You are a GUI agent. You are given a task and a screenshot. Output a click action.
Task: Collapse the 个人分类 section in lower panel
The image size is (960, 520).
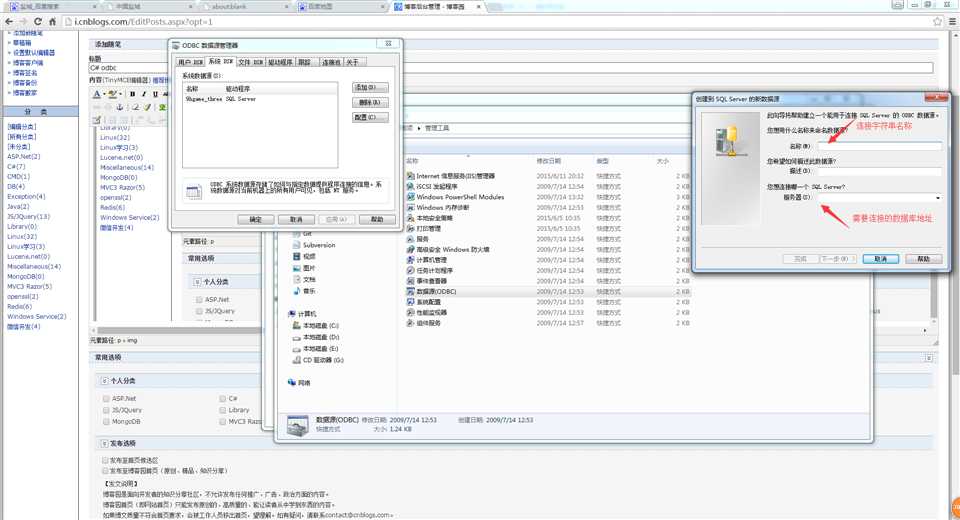click(104, 380)
